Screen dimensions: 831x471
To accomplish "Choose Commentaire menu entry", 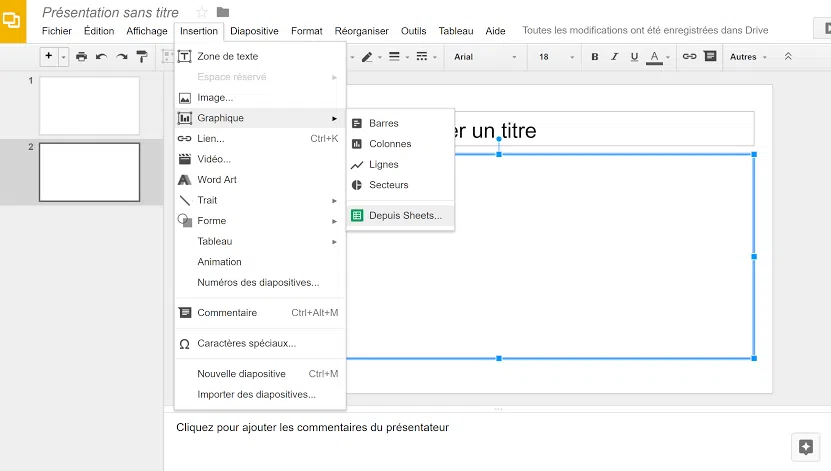I will (x=260, y=313).
